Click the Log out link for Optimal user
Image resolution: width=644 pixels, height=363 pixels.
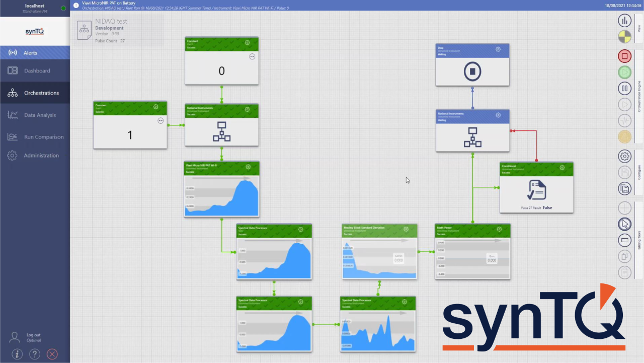pos(33,335)
